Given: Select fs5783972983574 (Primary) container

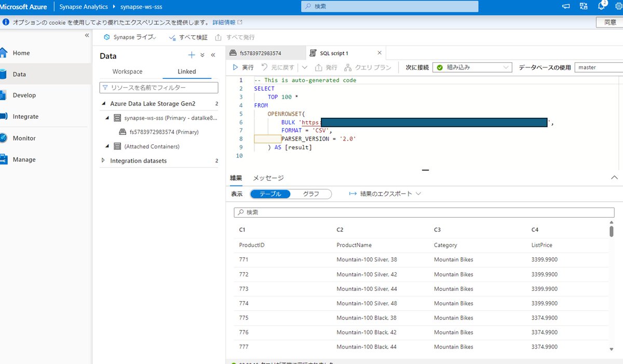Looking at the screenshot, I should [x=164, y=132].
